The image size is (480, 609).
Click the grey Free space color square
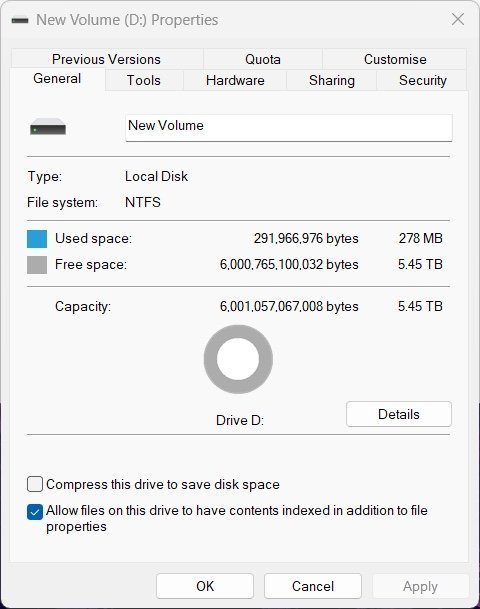coord(37,265)
